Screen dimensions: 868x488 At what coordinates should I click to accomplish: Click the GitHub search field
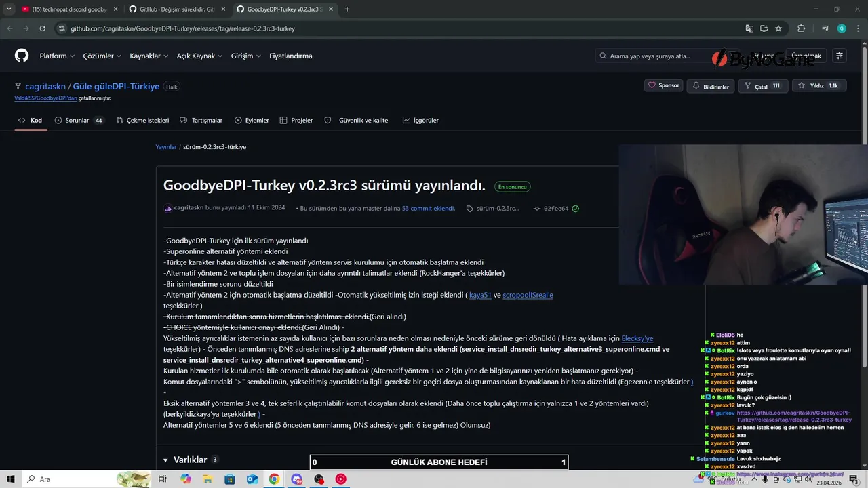click(x=652, y=56)
